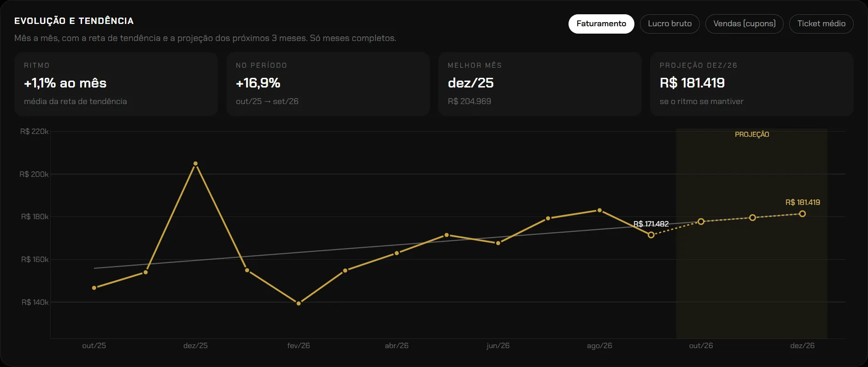The height and width of the screenshot is (367, 868).
Task: Click the abr/26 data point
Action: 397,253
